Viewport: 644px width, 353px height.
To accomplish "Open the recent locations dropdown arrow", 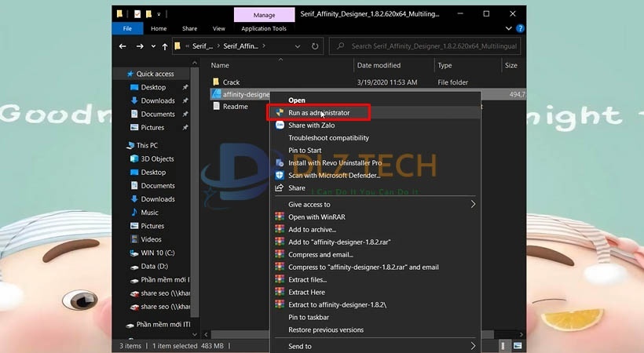I will 153,46.
